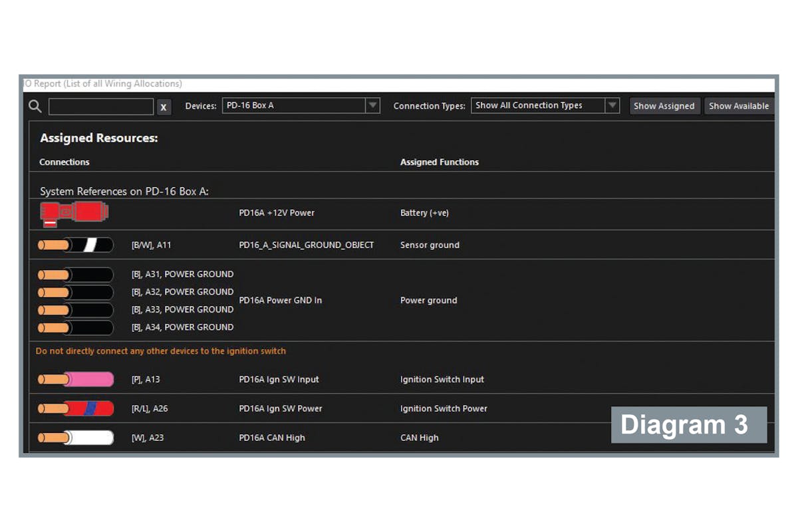Viewport: 798px width, 532px height.
Task: Click the red battery connector icon
Action: 74,213
